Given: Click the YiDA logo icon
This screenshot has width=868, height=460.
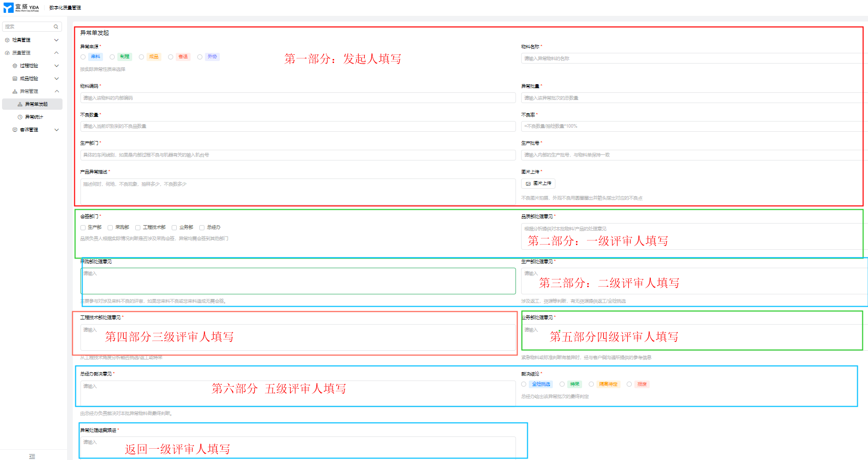Looking at the screenshot, I should [8, 8].
